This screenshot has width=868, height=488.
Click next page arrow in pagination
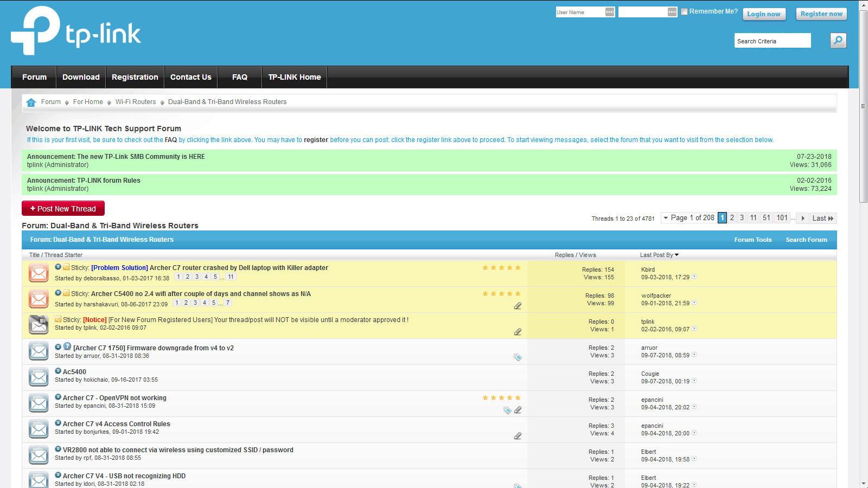point(803,218)
